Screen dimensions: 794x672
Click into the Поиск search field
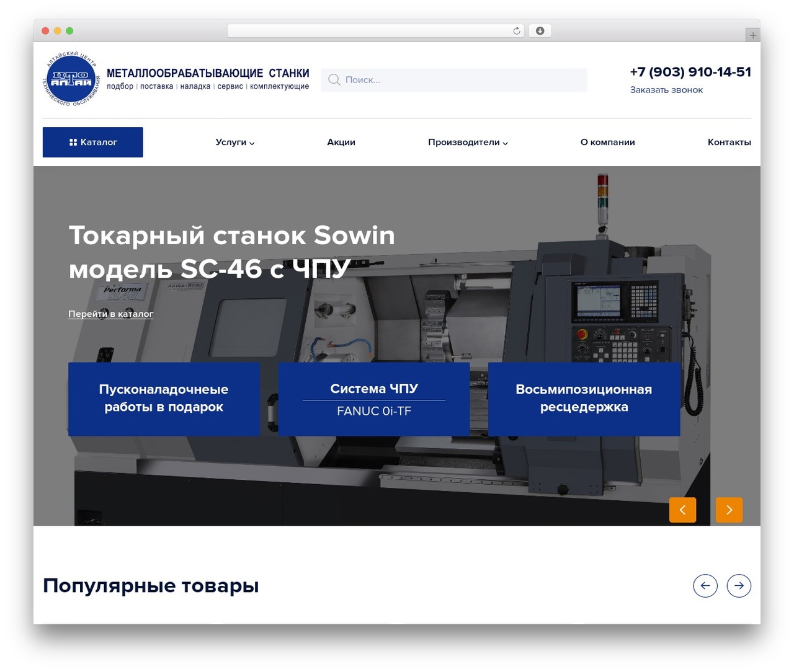click(454, 80)
